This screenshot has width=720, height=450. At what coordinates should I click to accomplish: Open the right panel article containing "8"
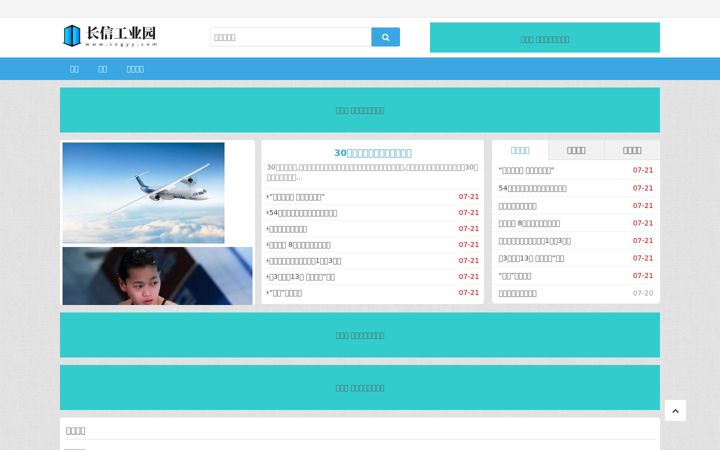coord(529,224)
